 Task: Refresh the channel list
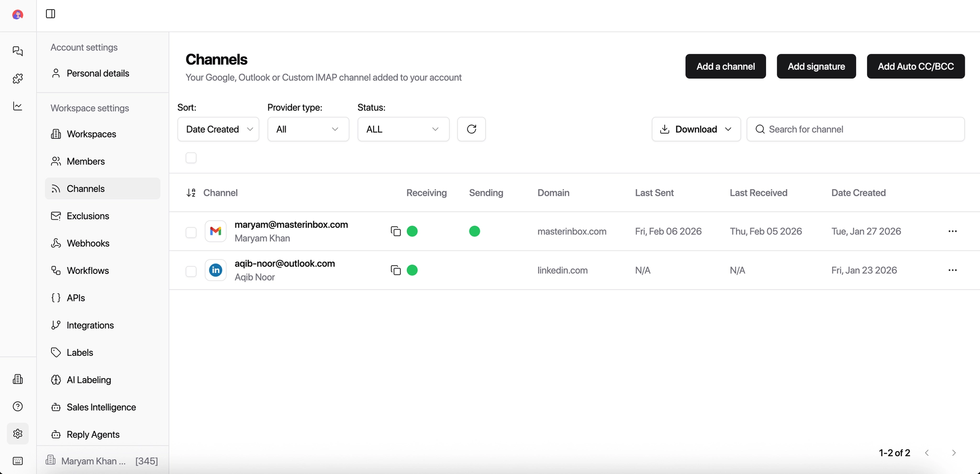[472, 129]
